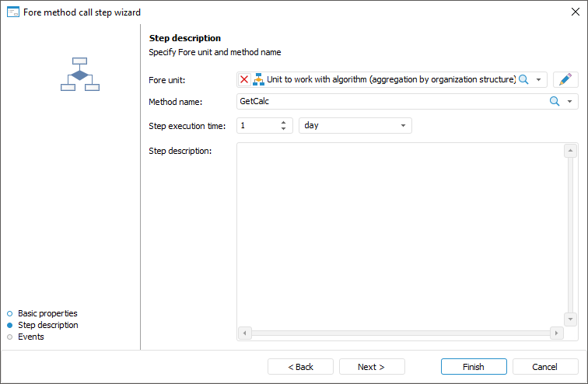Click the Method name search magnifier icon
The image size is (588, 384).
(555, 101)
